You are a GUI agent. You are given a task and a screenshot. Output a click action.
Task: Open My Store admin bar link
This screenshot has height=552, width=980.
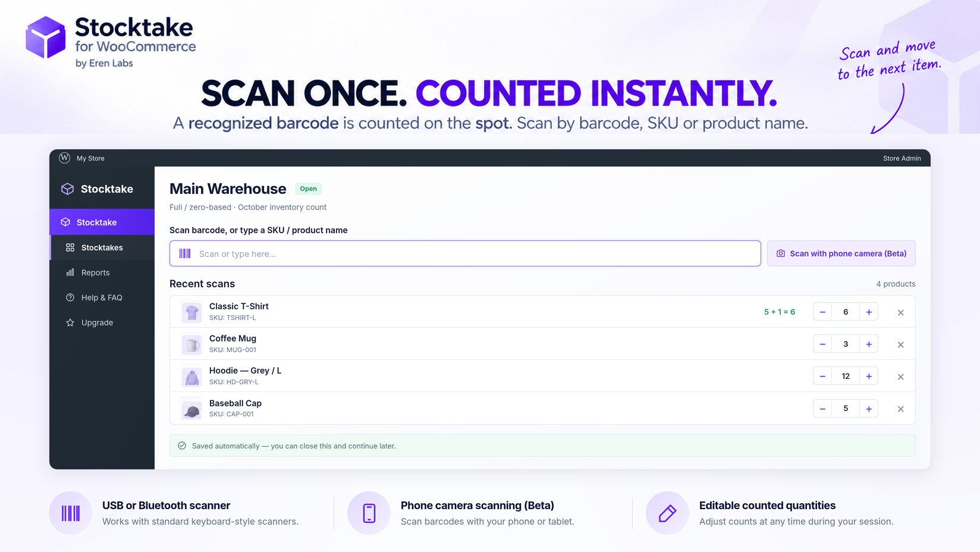(90, 158)
